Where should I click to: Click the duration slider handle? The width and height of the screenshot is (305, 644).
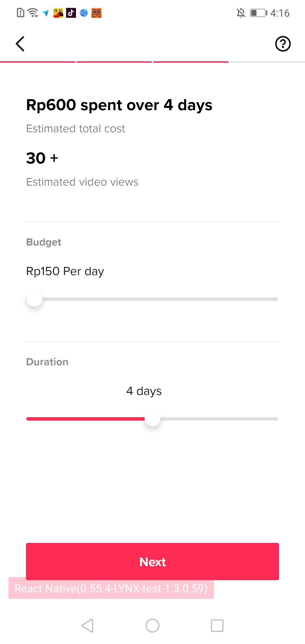click(x=152, y=419)
